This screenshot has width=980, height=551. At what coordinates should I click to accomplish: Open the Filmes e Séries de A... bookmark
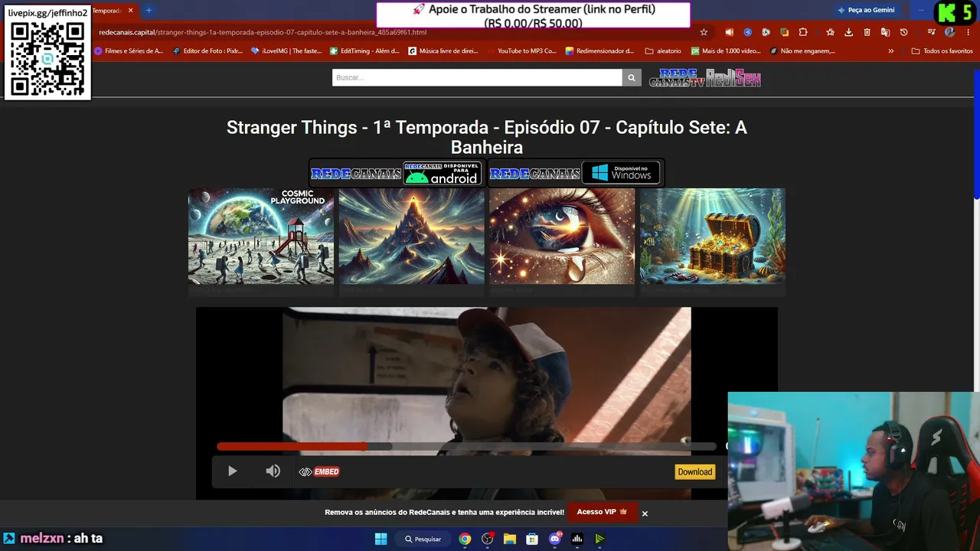(129, 51)
